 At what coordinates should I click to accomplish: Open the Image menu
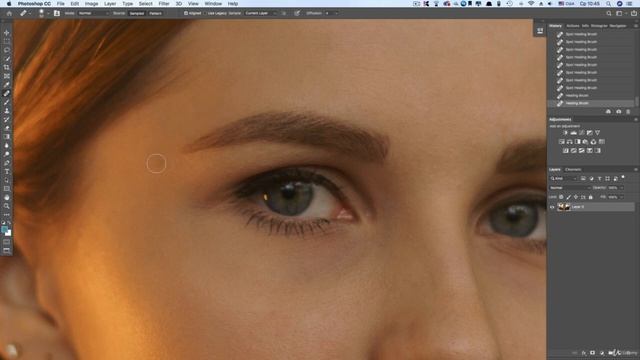[x=91, y=4]
